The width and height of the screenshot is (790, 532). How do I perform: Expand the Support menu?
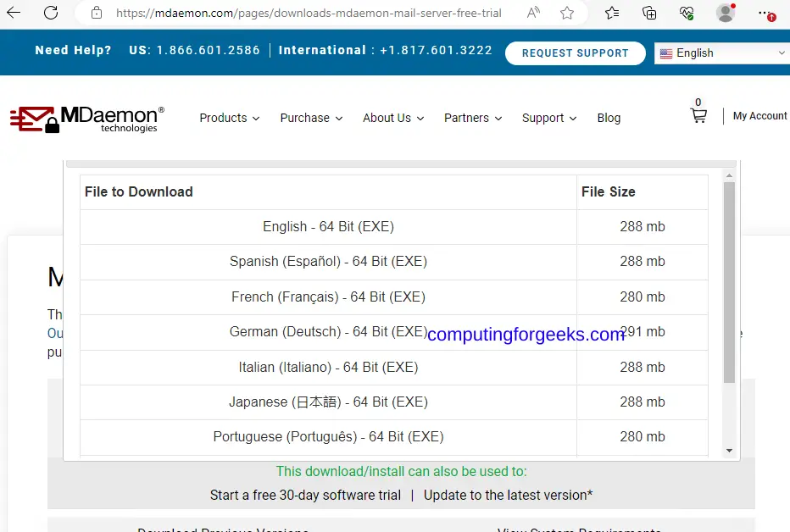pyautogui.click(x=549, y=118)
